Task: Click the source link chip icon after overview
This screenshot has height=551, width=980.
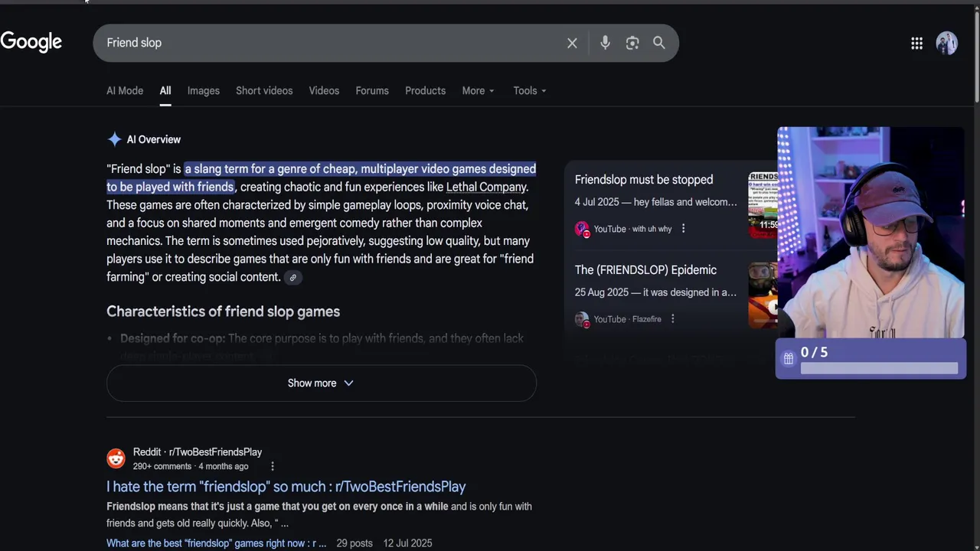Action: click(x=292, y=278)
